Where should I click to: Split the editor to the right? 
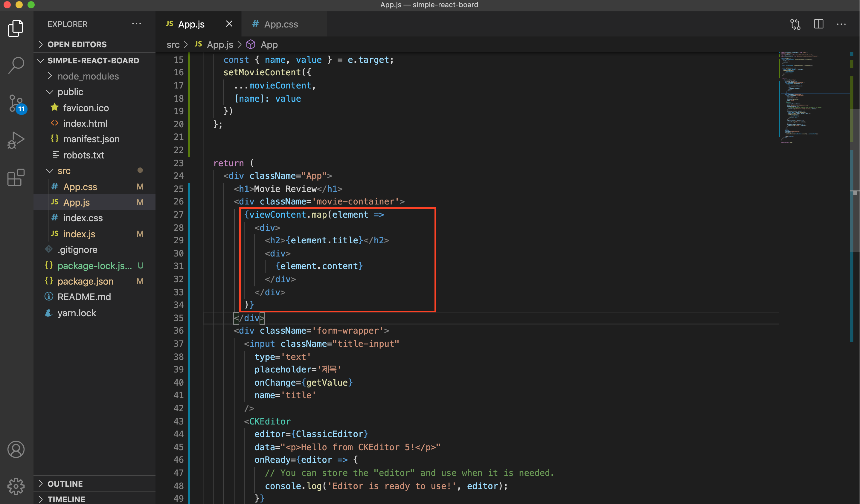[x=818, y=24]
